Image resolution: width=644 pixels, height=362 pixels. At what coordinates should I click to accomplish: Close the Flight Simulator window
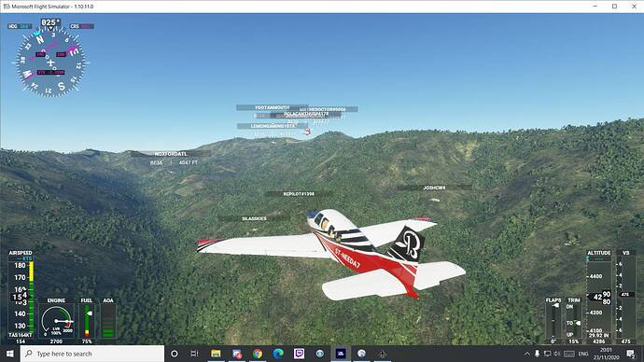(x=634, y=7)
